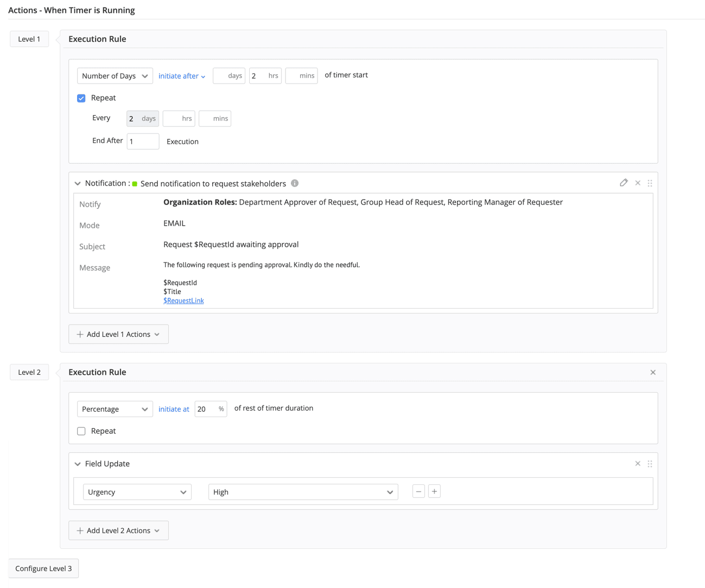Uncheck the Level 1 Repeat checkbox

tap(81, 98)
